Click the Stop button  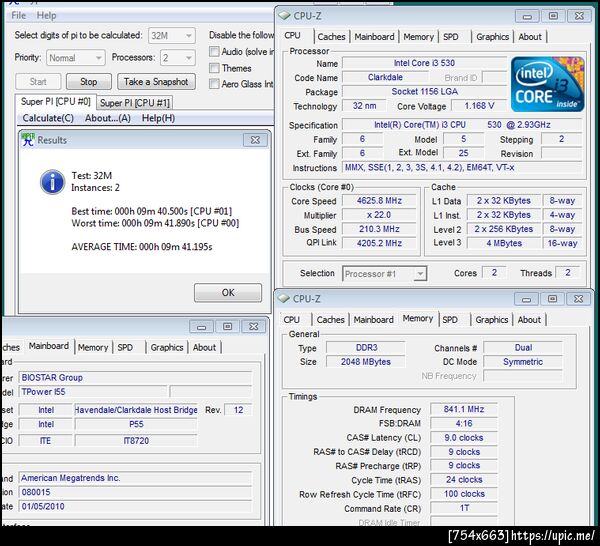pyautogui.click(x=89, y=81)
